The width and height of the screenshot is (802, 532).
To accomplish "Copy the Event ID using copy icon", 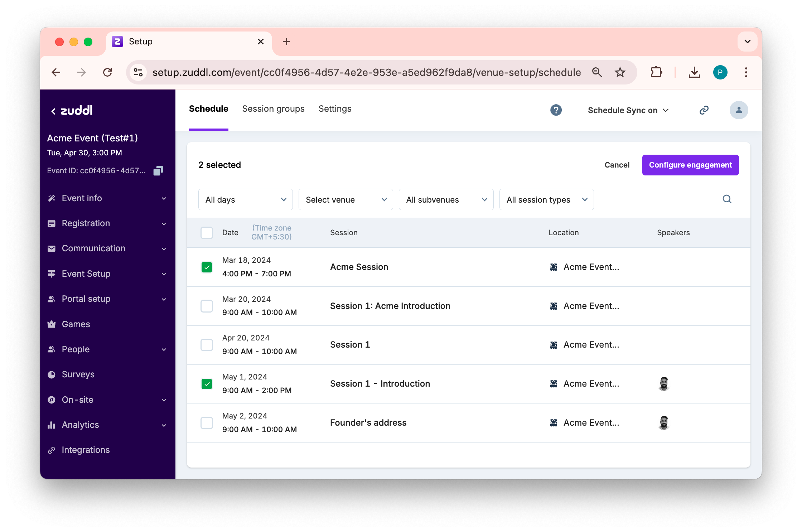I will (158, 171).
